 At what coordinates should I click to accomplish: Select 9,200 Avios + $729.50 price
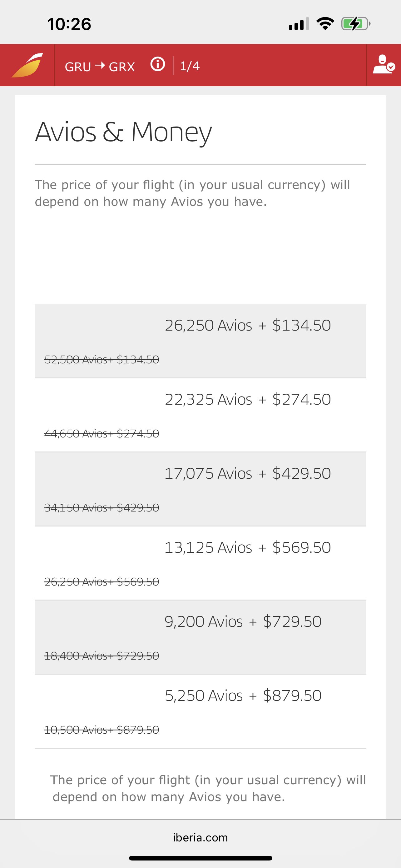200,637
